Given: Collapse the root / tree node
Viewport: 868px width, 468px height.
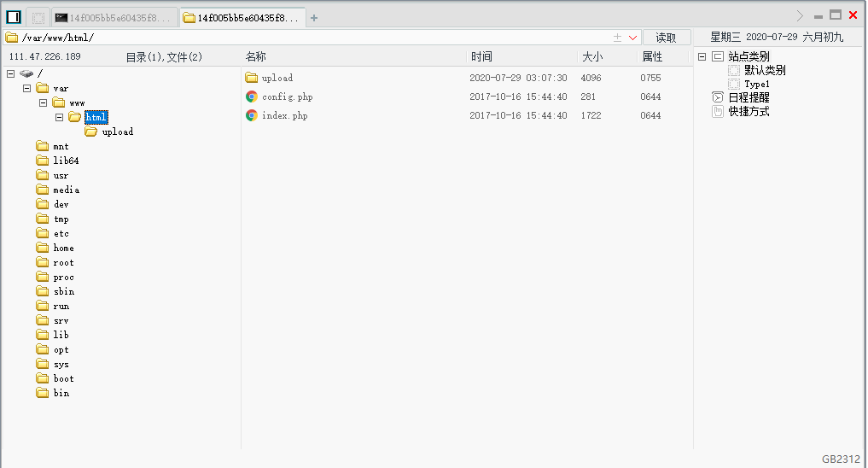Looking at the screenshot, I should tap(10, 73).
